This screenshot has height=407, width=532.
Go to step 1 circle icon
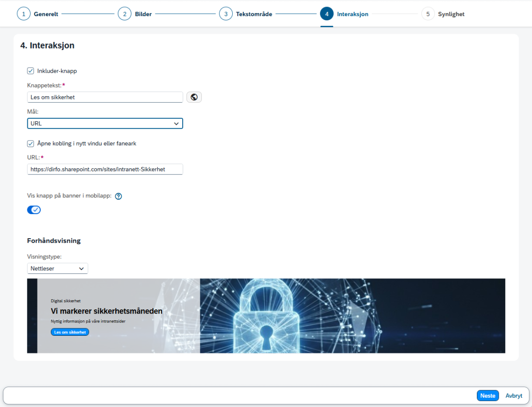(x=24, y=14)
